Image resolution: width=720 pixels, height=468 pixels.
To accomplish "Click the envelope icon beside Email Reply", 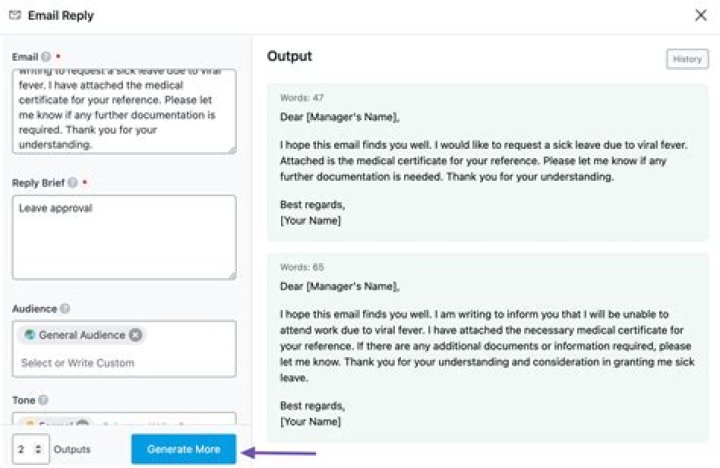I will pos(14,15).
